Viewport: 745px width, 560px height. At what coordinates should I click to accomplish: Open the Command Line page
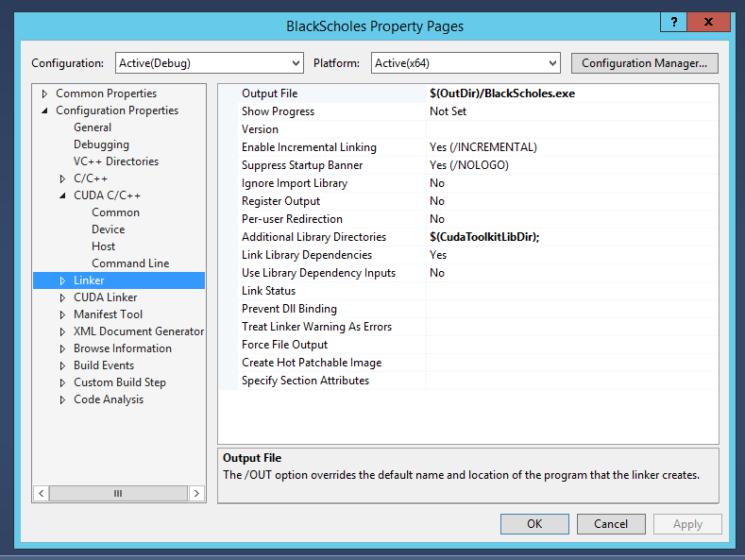[130, 263]
